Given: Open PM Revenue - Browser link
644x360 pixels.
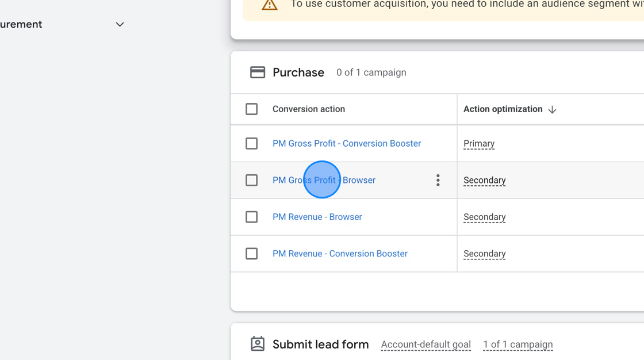Looking at the screenshot, I should point(317,217).
